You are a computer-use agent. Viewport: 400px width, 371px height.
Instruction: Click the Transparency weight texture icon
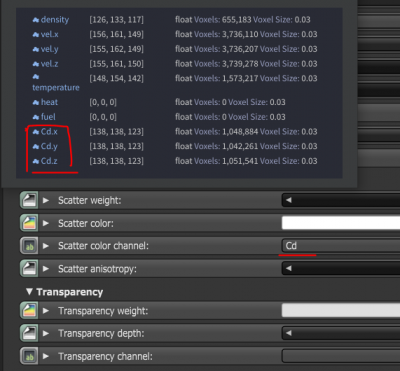click(30, 311)
